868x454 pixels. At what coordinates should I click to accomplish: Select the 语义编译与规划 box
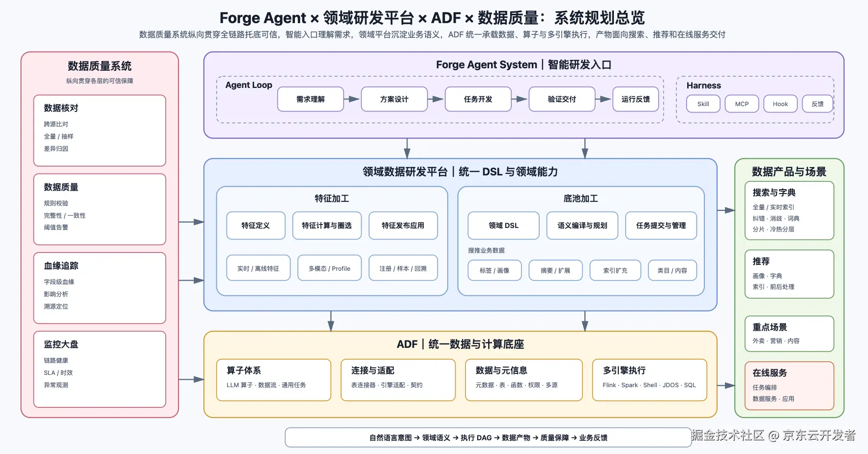[x=582, y=226]
